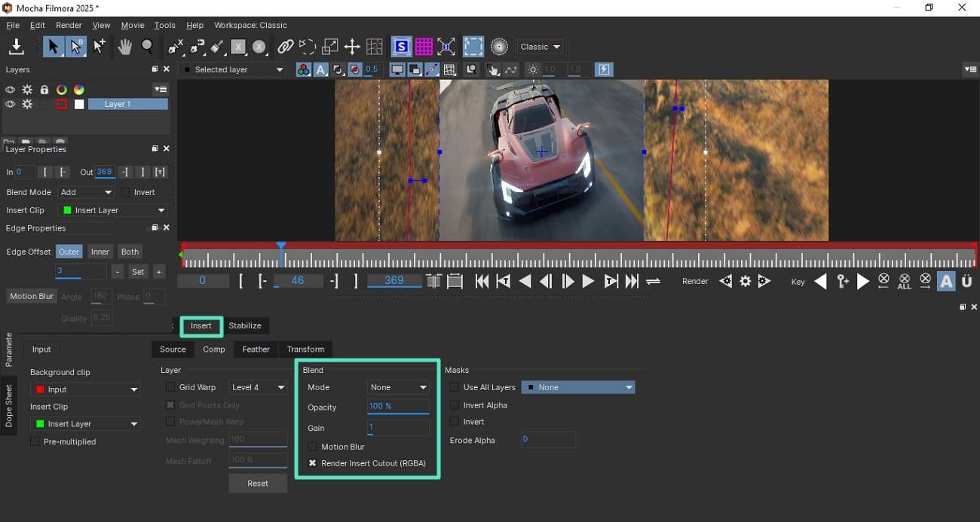Open the File menu
The width and height of the screenshot is (980, 522).
pos(13,26)
